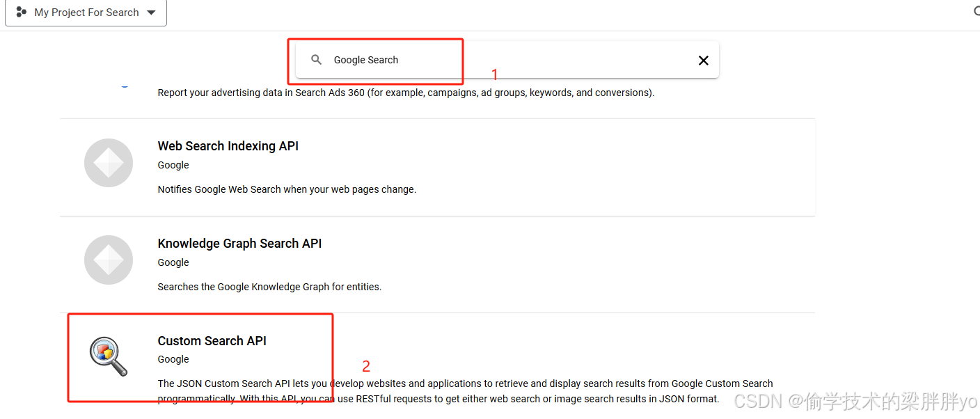Open the Custom Search API title
This screenshot has height=419, width=980.
tap(212, 341)
